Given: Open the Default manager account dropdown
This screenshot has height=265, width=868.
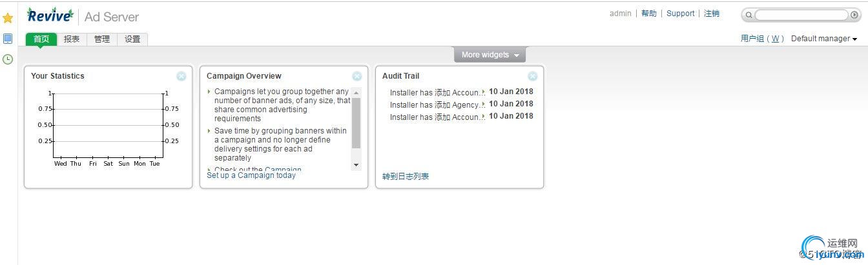Looking at the screenshot, I should (x=824, y=39).
